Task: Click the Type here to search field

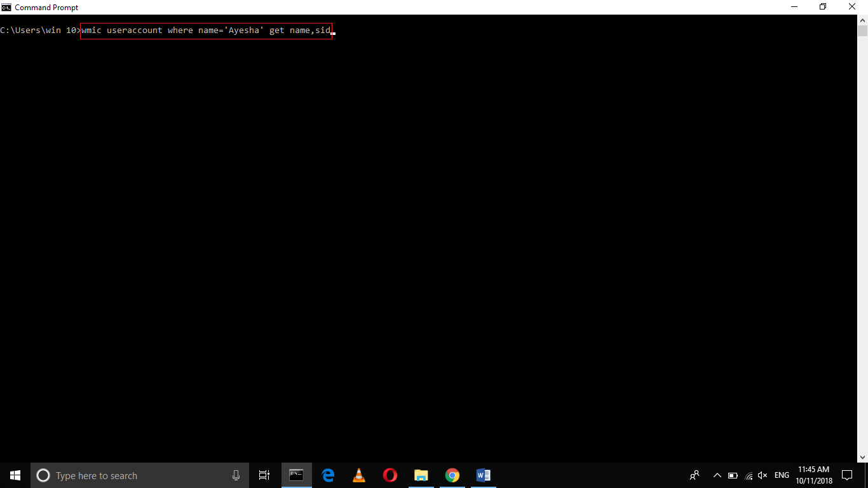Action: pyautogui.click(x=127, y=475)
